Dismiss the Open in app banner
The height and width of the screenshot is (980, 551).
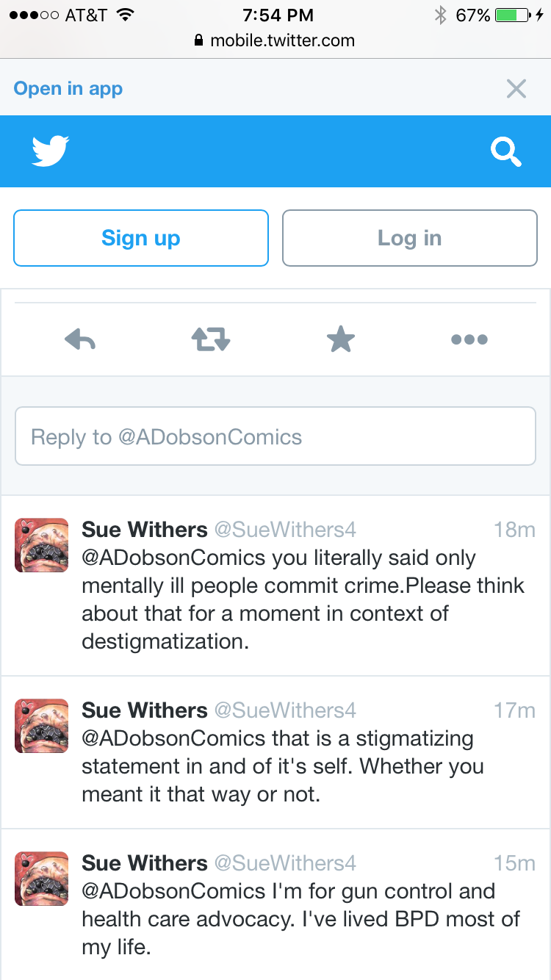pyautogui.click(x=516, y=89)
